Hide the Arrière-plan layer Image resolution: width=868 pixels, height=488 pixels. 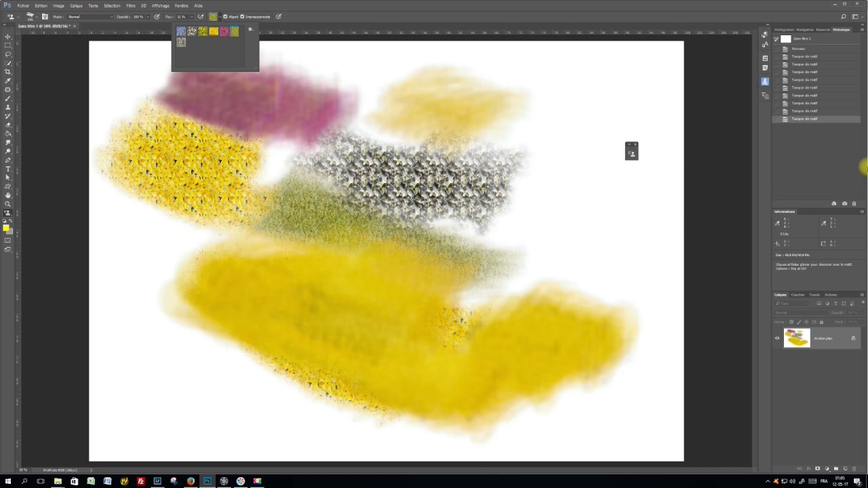tap(777, 338)
